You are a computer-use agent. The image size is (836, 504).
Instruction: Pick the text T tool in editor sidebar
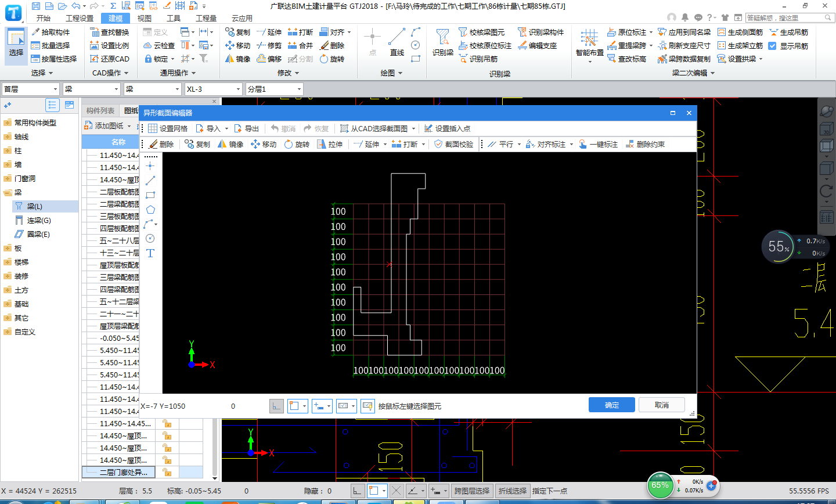click(150, 253)
